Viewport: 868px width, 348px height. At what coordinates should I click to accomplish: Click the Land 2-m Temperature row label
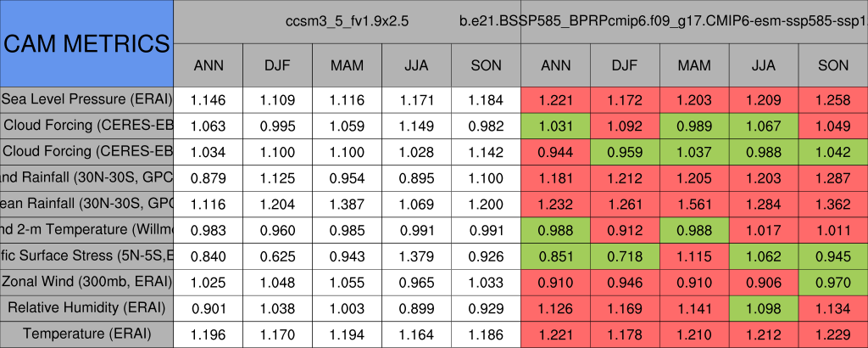86,230
